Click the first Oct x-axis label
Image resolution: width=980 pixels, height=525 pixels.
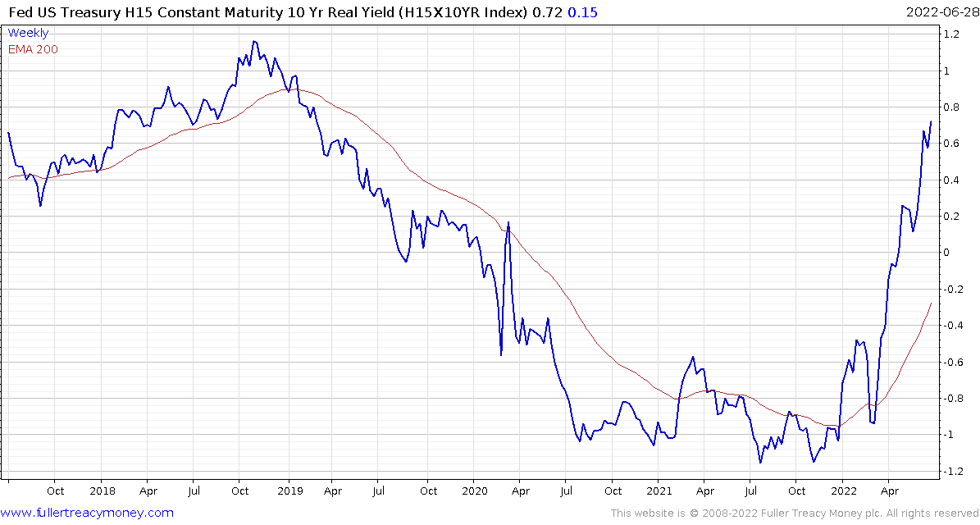[54, 491]
